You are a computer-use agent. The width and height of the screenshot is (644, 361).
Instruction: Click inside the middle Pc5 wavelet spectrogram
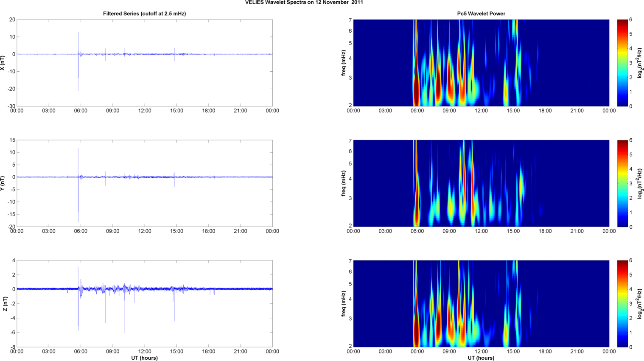(481, 183)
